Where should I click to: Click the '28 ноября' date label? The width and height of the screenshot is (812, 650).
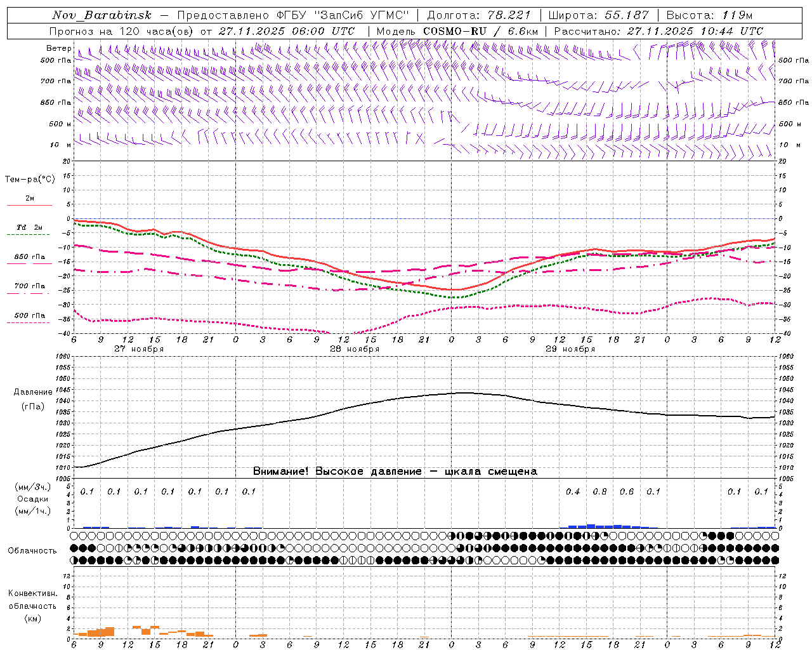(x=355, y=349)
